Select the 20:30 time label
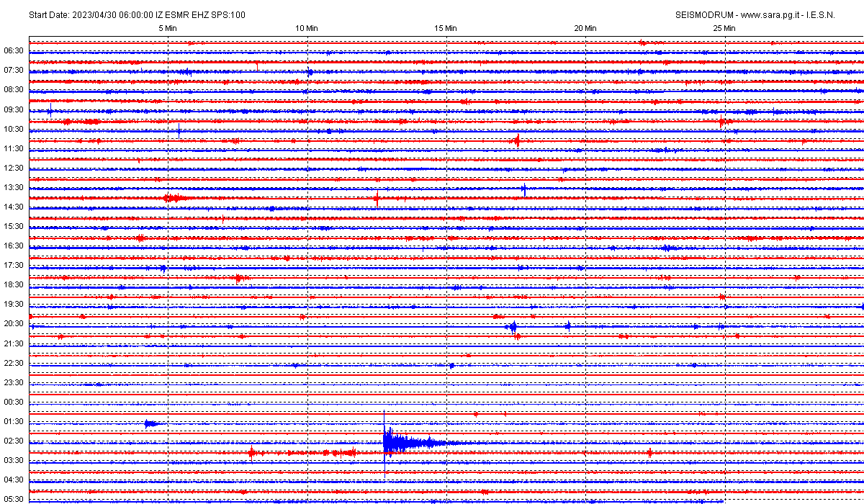864x504 pixels. pos(14,324)
